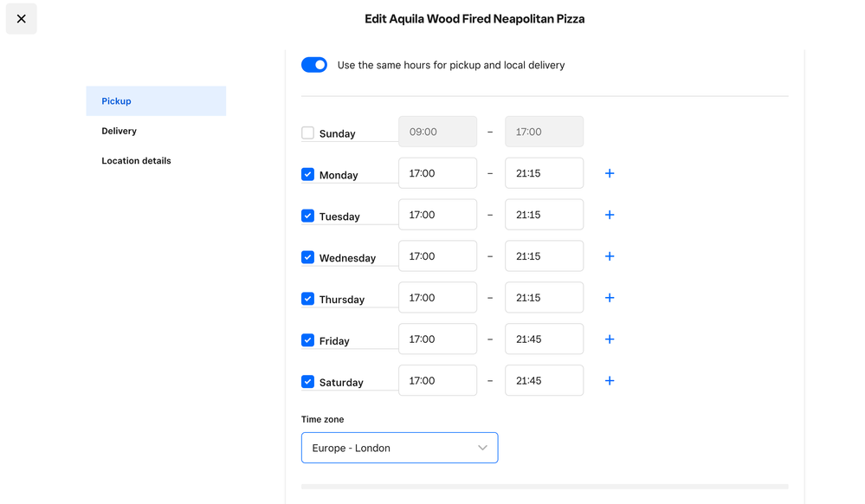This screenshot has width=865, height=504.
Task: Select the Pickup tab
Action: [x=156, y=101]
